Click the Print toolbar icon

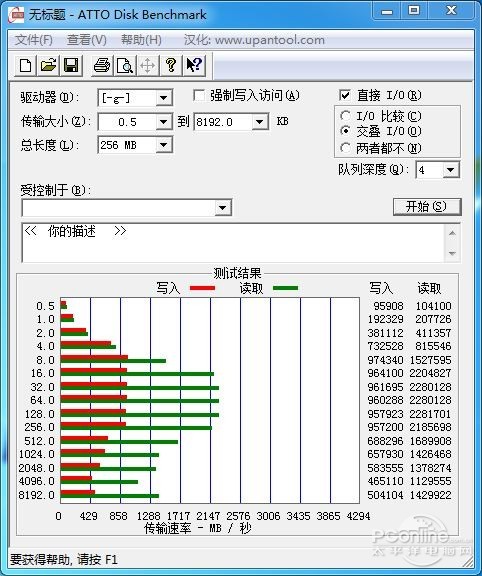point(102,66)
